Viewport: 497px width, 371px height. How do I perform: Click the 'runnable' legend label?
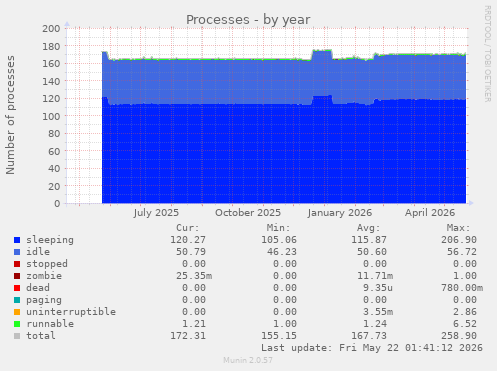[x=50, y=324]
